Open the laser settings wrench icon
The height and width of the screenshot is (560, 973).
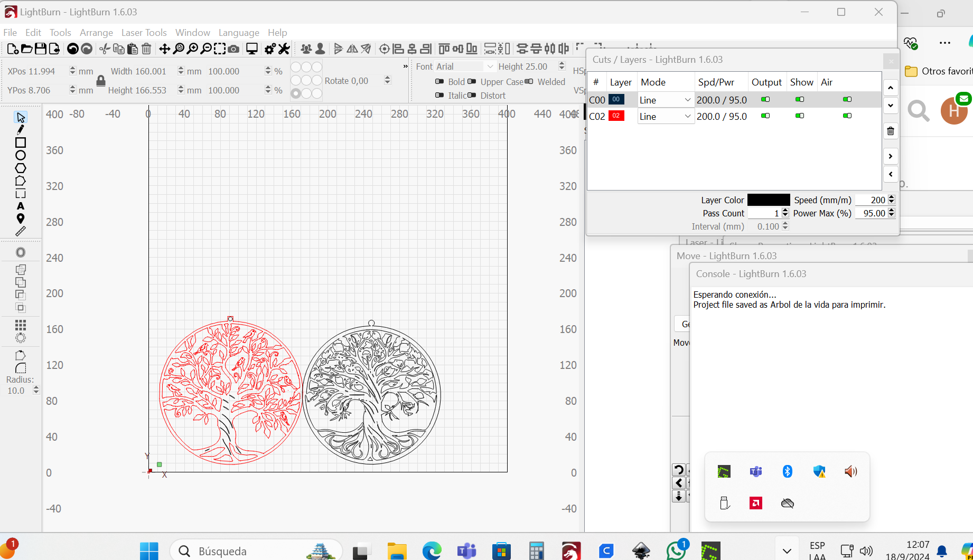[x=284, y=49]
